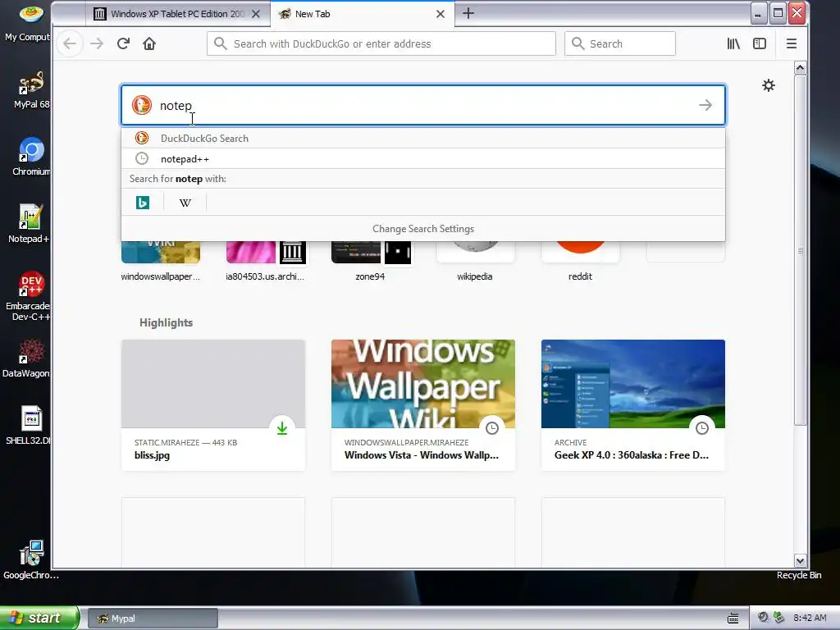Search with Wikipedia one-click engine icon
This screenshot has width=840, height=630.
pos(185,203)
